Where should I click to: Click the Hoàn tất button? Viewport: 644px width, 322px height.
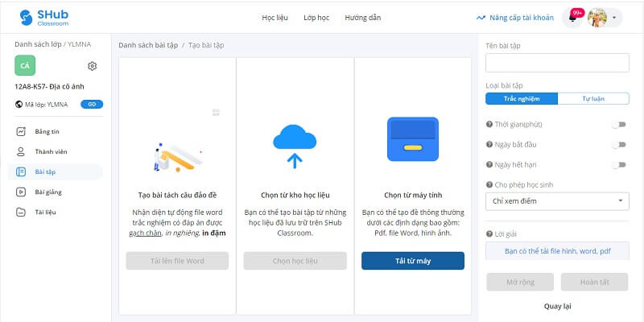[594, 283]
